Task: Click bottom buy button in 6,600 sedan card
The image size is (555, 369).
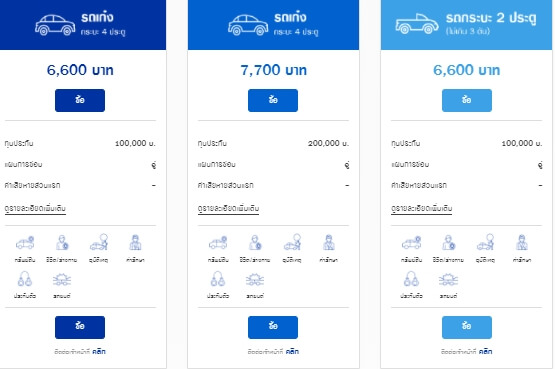Action: (x=80, y=327)
